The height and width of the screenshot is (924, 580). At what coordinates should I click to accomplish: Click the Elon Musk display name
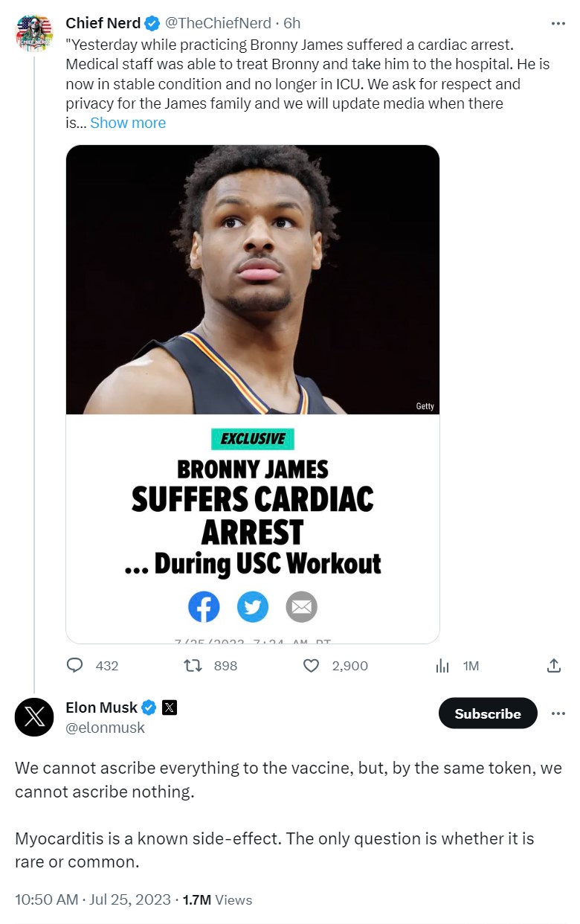102,708
